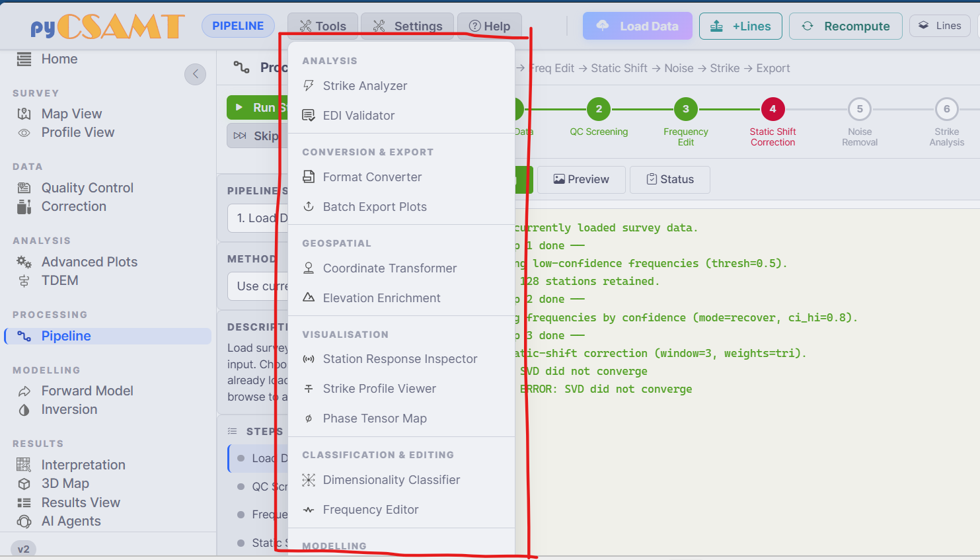Screen dimensions: 980x560
Task: Click the Profile View eye icon
Action: (24, 133)
